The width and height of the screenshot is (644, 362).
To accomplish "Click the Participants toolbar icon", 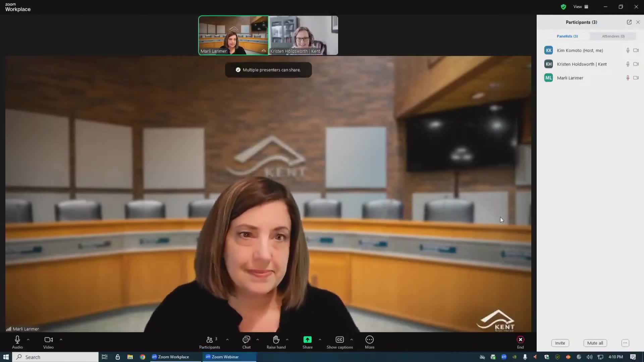I will coord(210,340).
